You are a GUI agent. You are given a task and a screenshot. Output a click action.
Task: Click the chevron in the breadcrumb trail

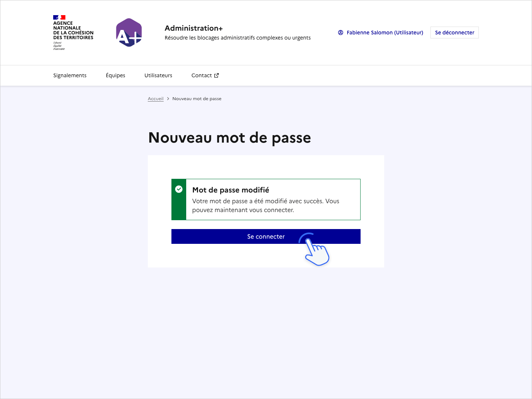tap(168, 99)
